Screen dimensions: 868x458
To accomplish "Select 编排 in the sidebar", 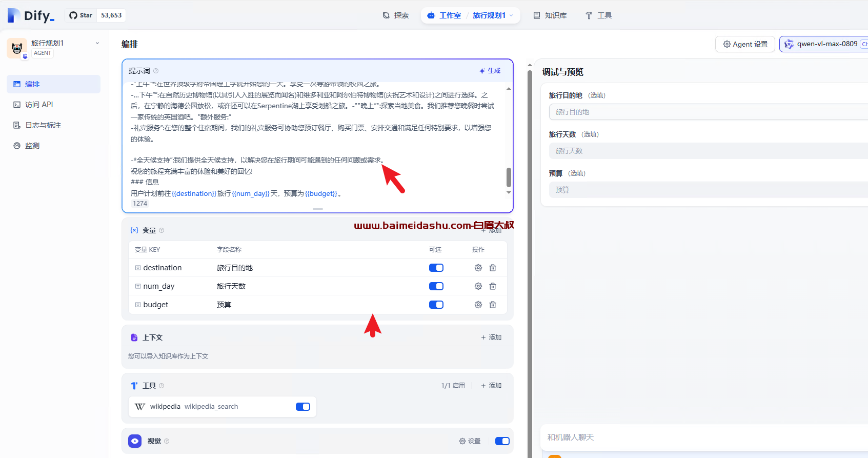I will coord(53,84).
